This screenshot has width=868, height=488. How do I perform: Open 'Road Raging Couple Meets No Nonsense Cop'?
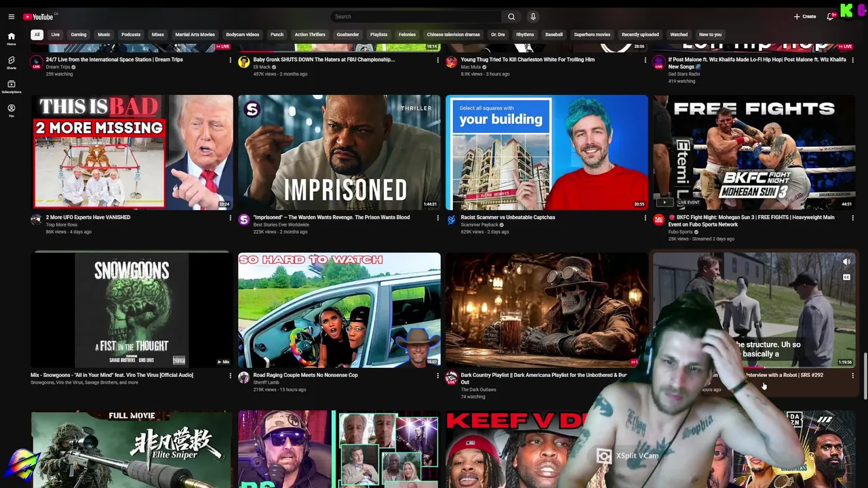tap(305, 375)
